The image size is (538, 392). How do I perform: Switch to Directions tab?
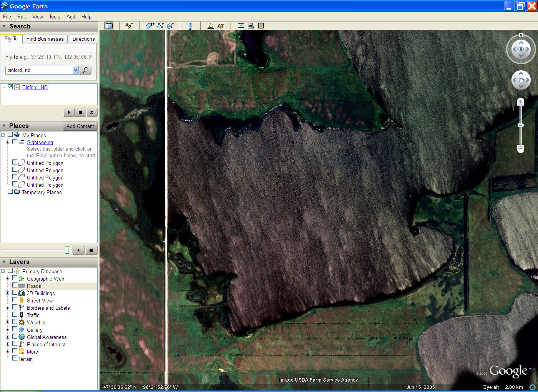pos(83,39)
